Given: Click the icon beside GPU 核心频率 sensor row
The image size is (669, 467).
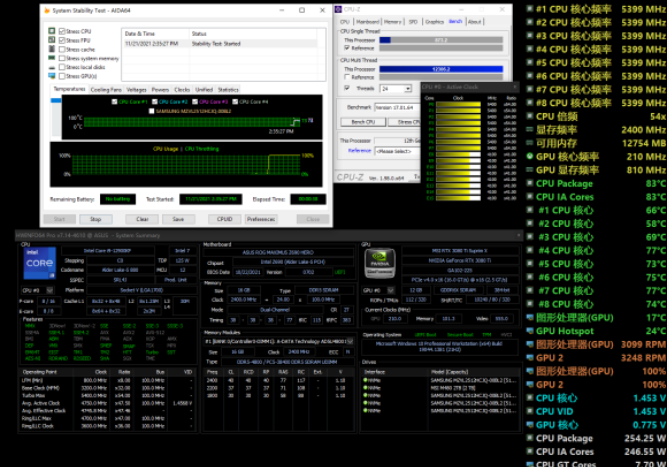Looking at the screenshot, I should pos(530,156).
